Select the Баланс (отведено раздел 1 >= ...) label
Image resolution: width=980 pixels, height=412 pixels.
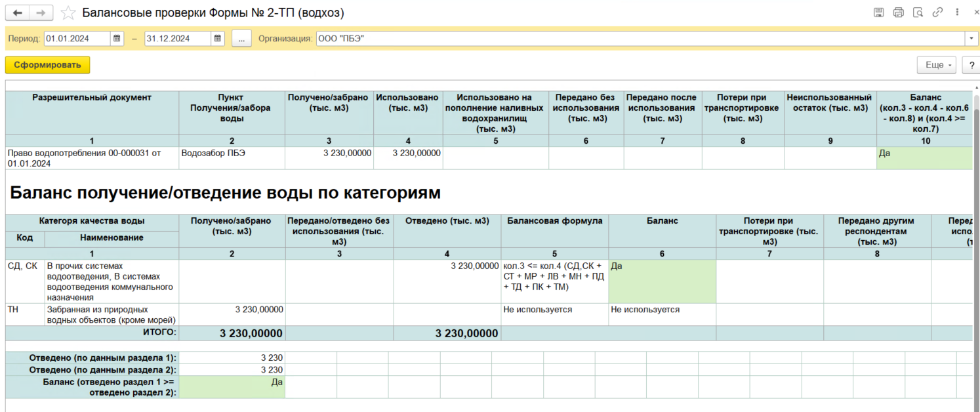pos(92,386)
